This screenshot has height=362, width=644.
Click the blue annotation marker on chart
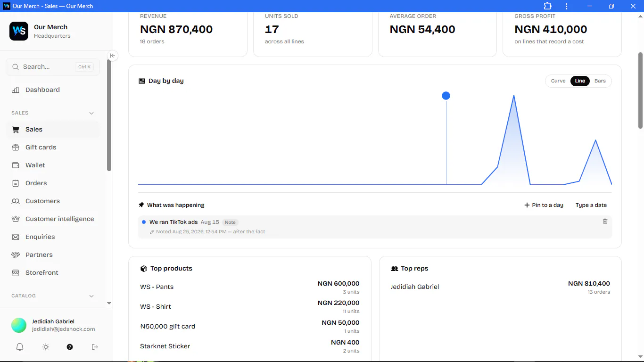446,96
